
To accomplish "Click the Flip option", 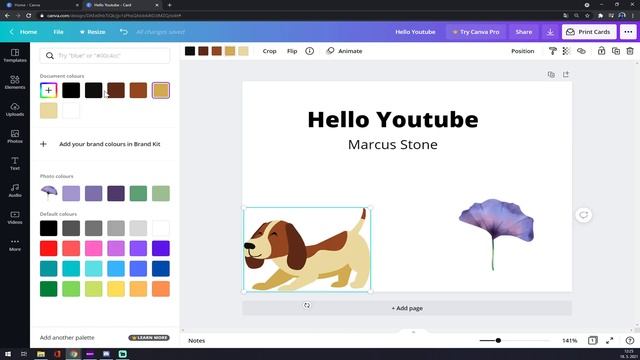I will 292,51.
